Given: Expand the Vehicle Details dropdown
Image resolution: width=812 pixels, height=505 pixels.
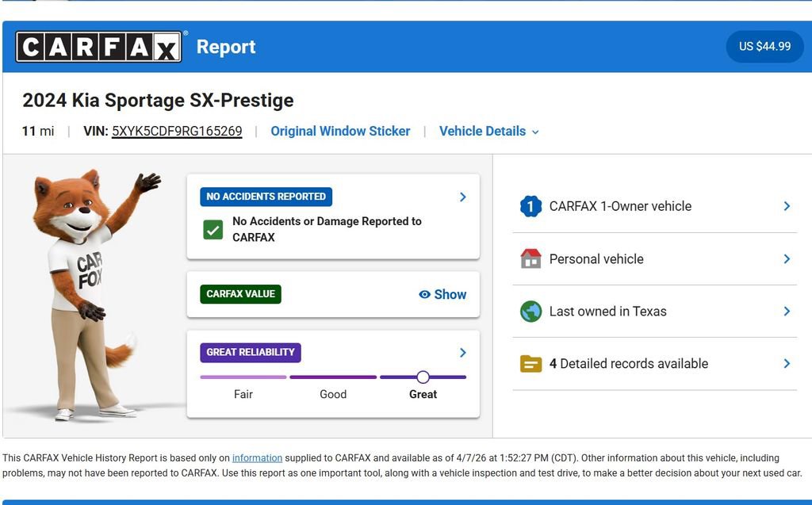Looking at the screenshot, I should 488,131.
